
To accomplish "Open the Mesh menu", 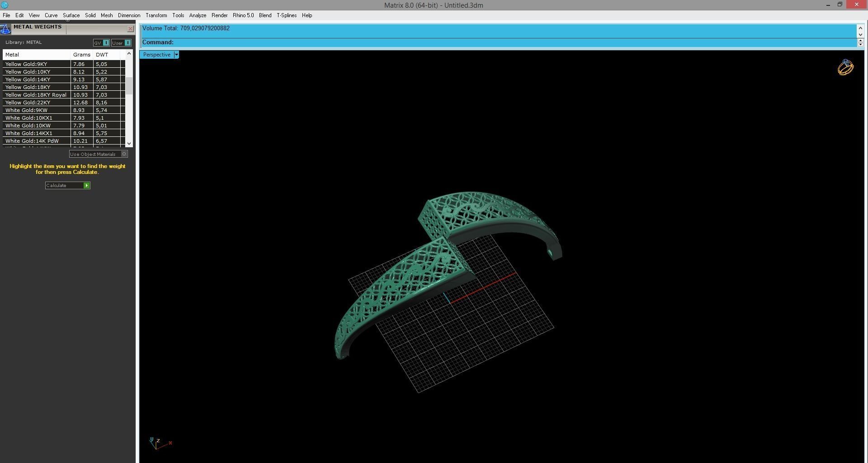I will click(107, 15).
